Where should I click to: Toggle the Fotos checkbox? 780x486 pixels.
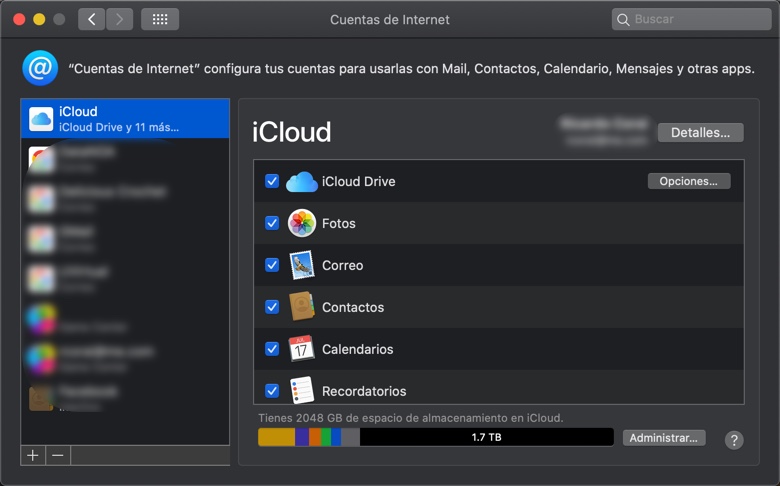point(272,223)
